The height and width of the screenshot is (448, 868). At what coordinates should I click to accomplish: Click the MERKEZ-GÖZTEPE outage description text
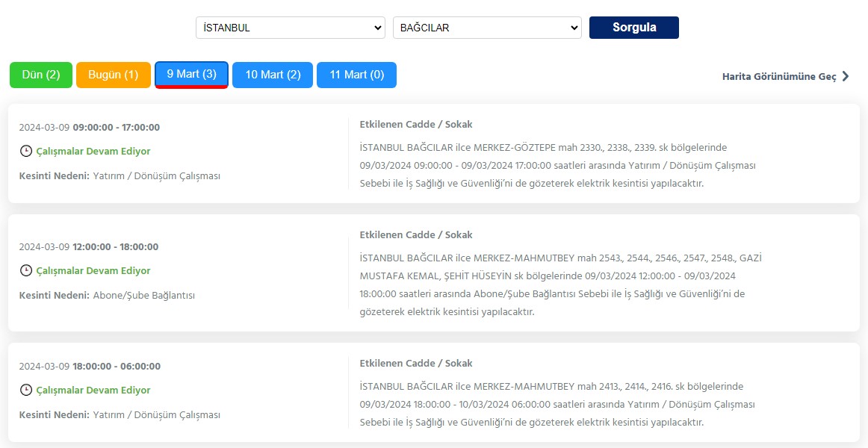557,165
